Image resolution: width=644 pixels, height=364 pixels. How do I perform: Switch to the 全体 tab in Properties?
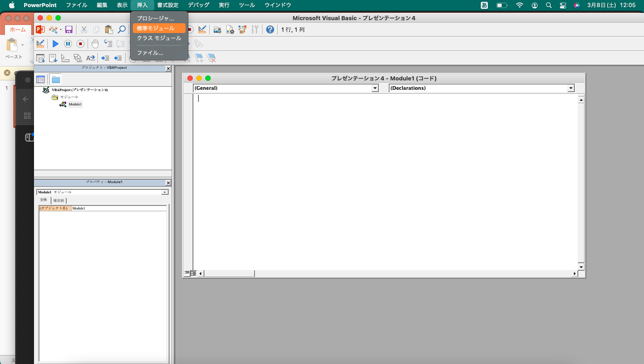tap(43, 200)
